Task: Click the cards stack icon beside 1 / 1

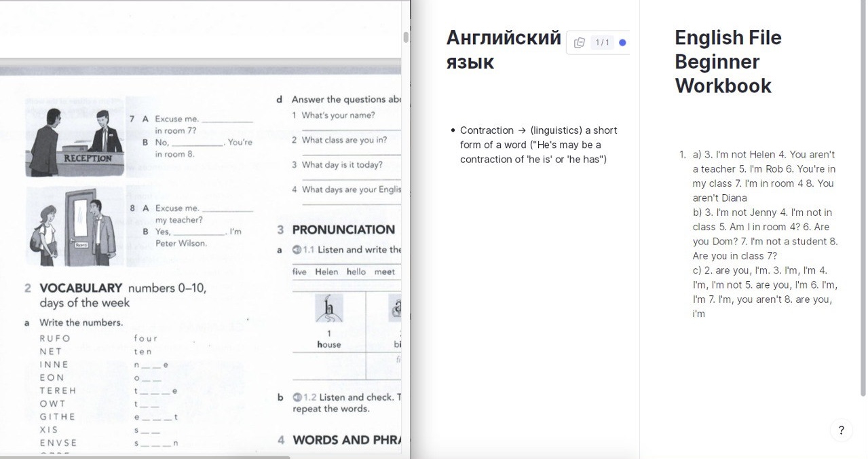Action: (579, 43)
